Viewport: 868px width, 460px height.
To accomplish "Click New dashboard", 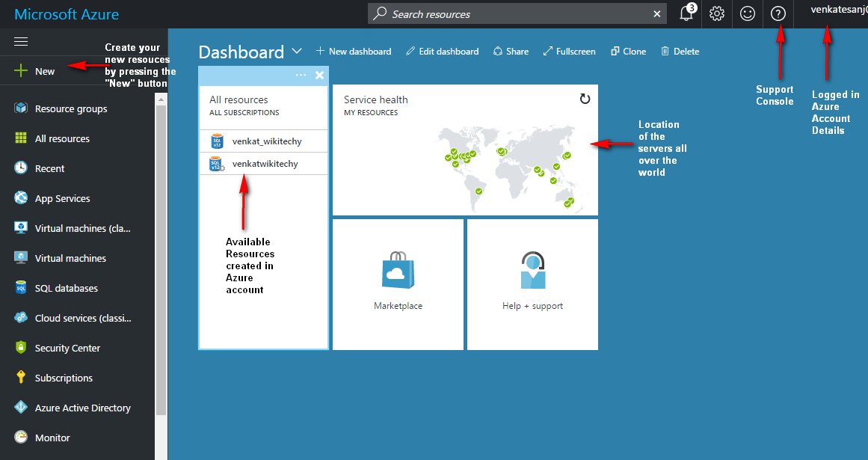I will click(x=353, y=52).
